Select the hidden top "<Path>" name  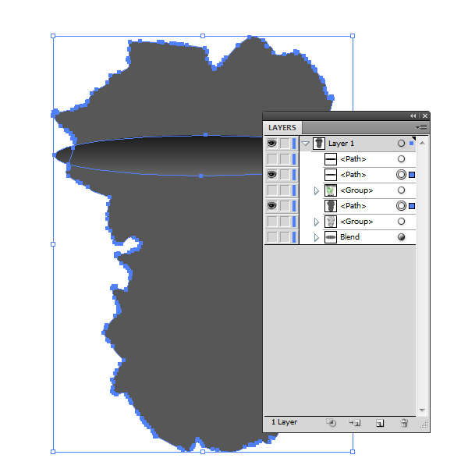pos(353,158)
